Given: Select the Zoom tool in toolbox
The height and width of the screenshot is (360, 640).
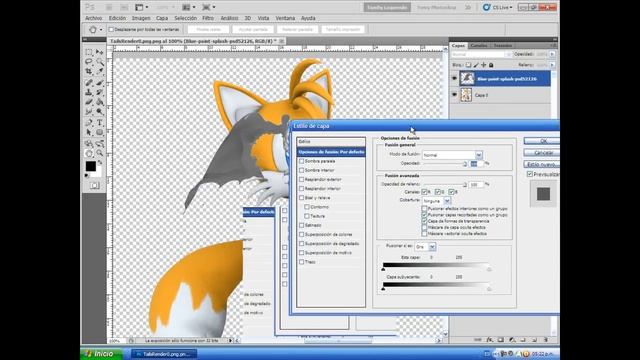Looking at the screenshot, I should point(100,153).
